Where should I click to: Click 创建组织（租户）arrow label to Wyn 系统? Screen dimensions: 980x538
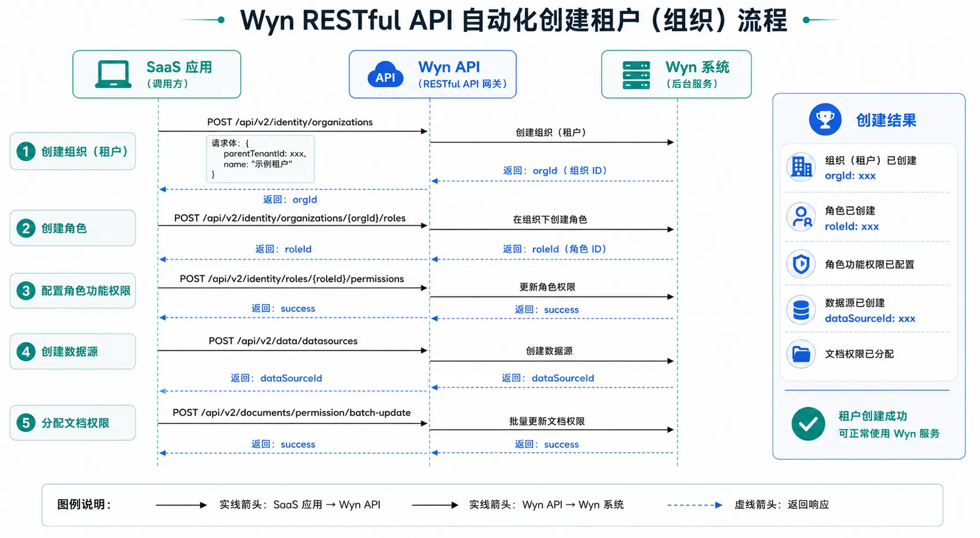[x=550, y=133]
